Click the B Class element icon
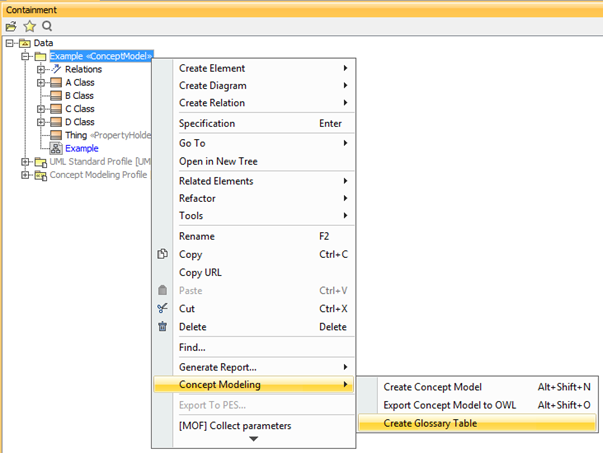 point(57,96)
